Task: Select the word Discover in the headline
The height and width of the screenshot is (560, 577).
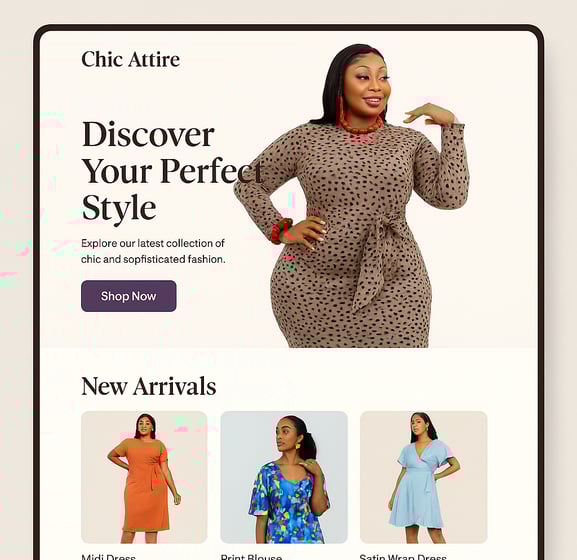Action: coord(148,134)
